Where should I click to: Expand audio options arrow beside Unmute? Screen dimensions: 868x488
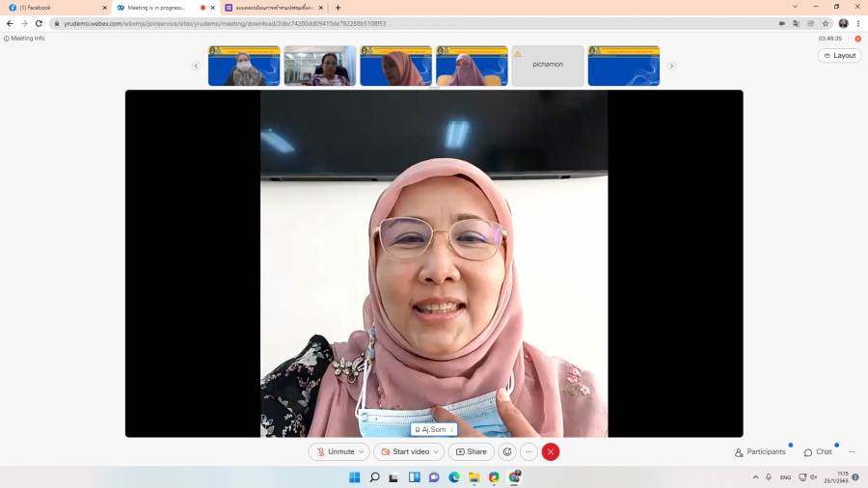[x=362, y=451]
